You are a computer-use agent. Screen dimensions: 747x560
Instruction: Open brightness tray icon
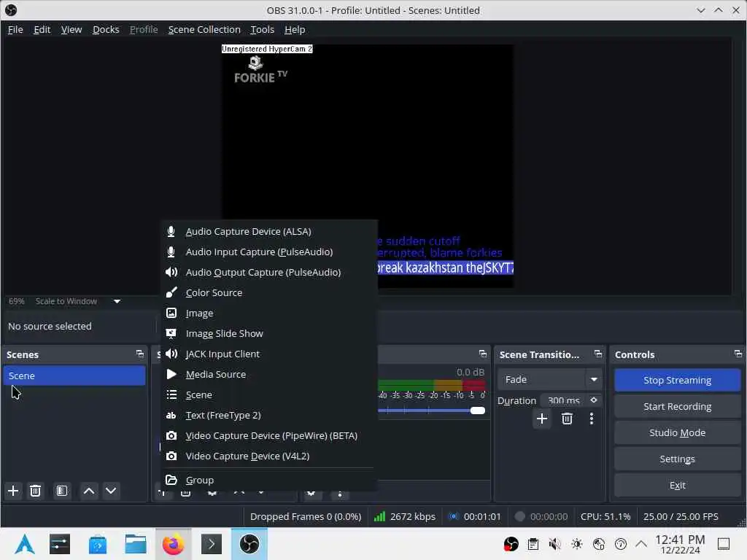[576, 544]
